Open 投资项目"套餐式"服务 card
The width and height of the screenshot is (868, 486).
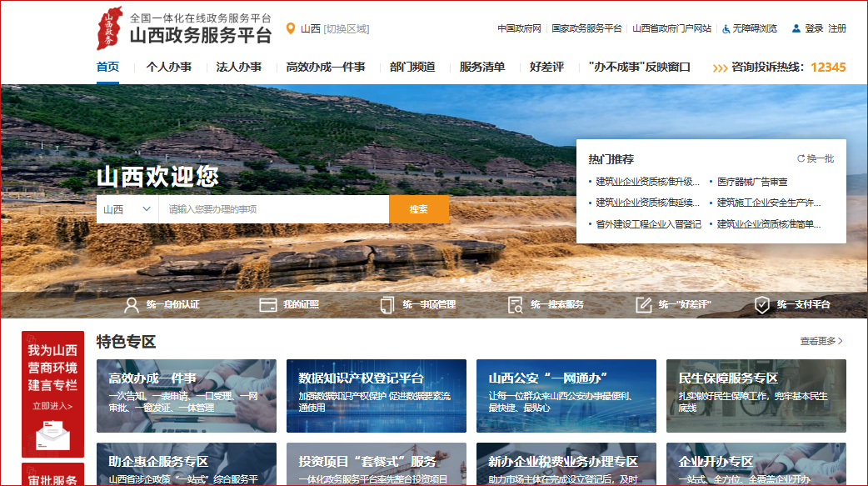[377, 463]
